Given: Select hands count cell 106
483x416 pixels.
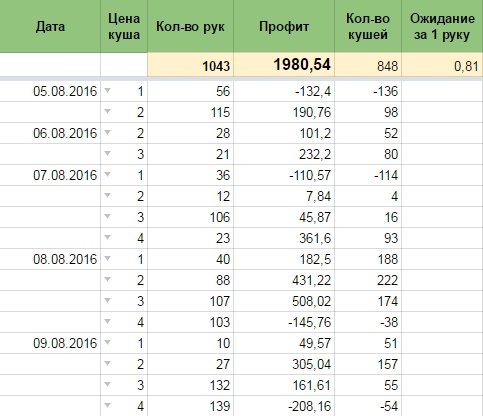Looking at the screenshot, I should tap(190, 217).
